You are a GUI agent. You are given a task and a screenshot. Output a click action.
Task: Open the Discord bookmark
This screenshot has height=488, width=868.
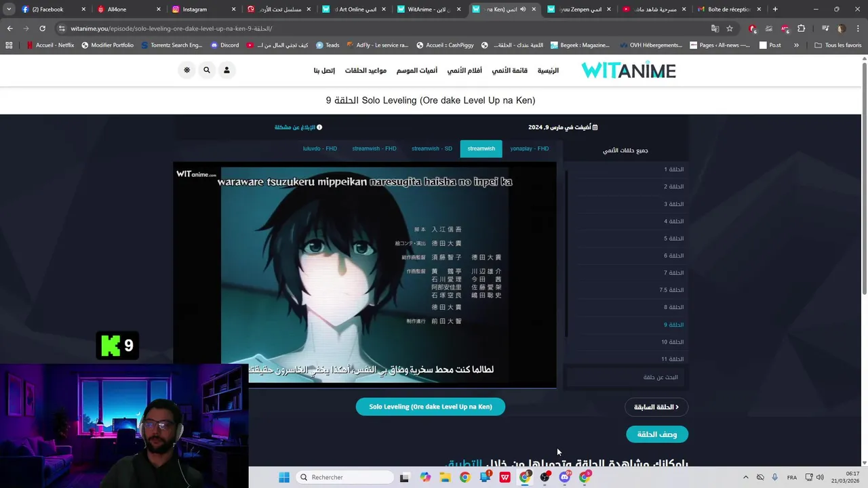click(224, 45)
